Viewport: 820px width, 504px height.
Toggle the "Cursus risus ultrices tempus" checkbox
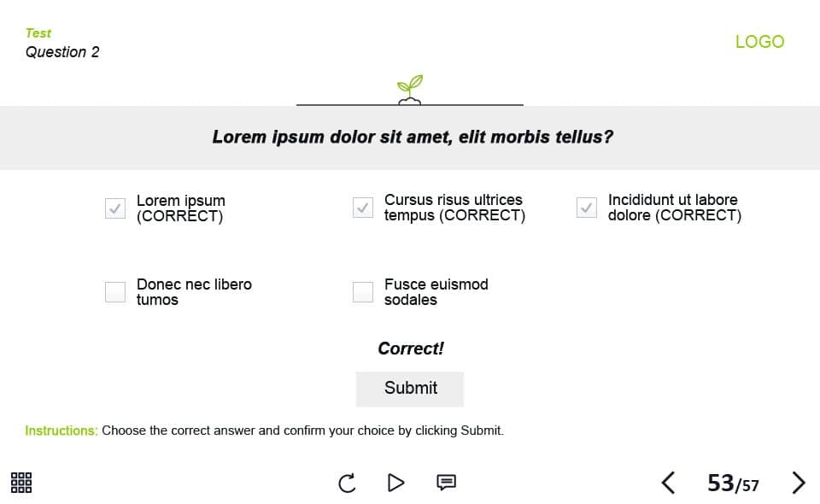[363, 208]
